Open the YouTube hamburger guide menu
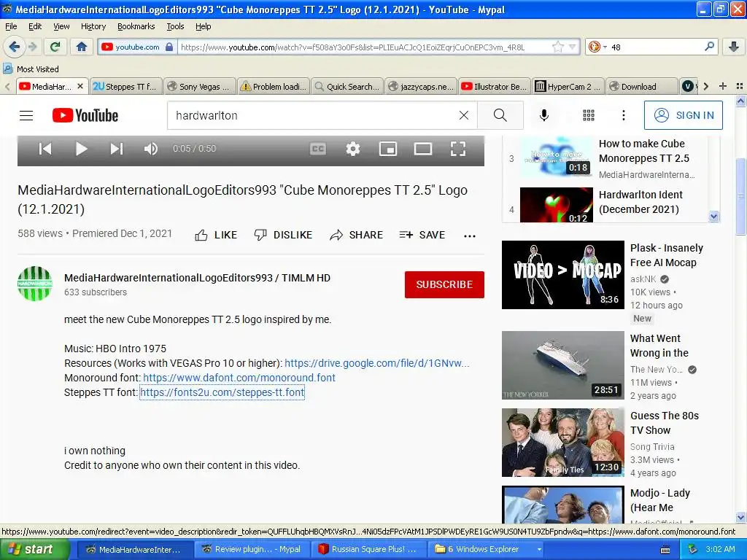 coord(26,115)
